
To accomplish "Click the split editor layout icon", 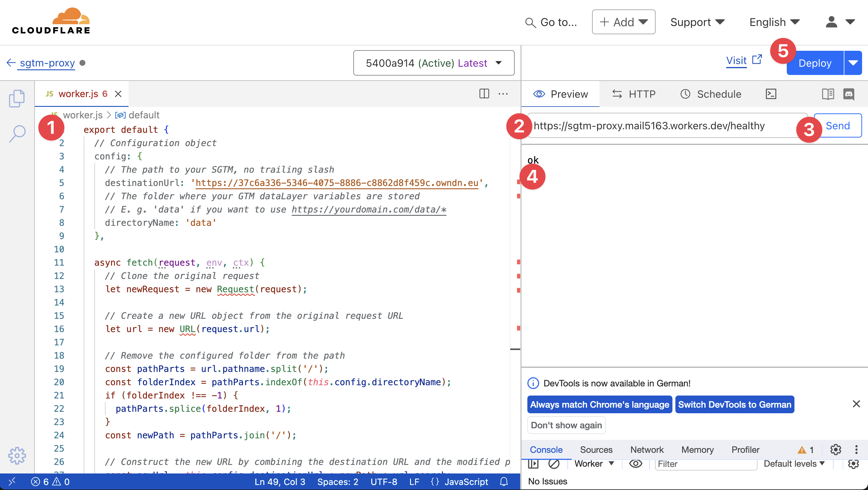I will pos(484,94).
